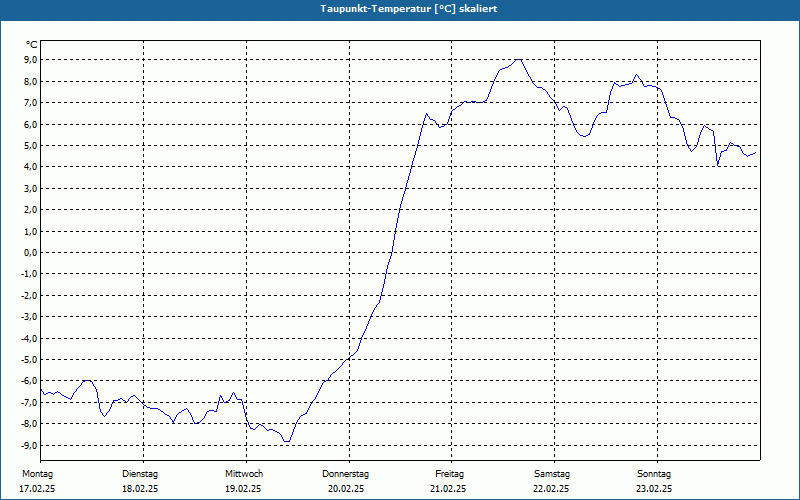
Task: Click the Freitag day label
Action: 449,474
